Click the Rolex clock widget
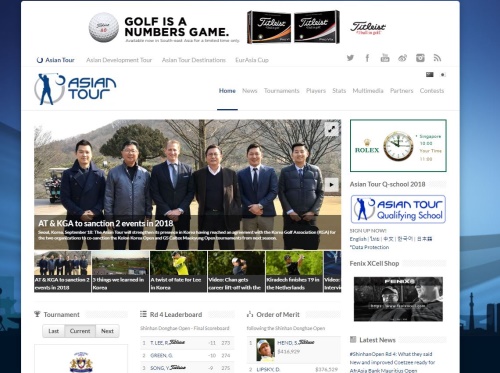 click(398, 146)
